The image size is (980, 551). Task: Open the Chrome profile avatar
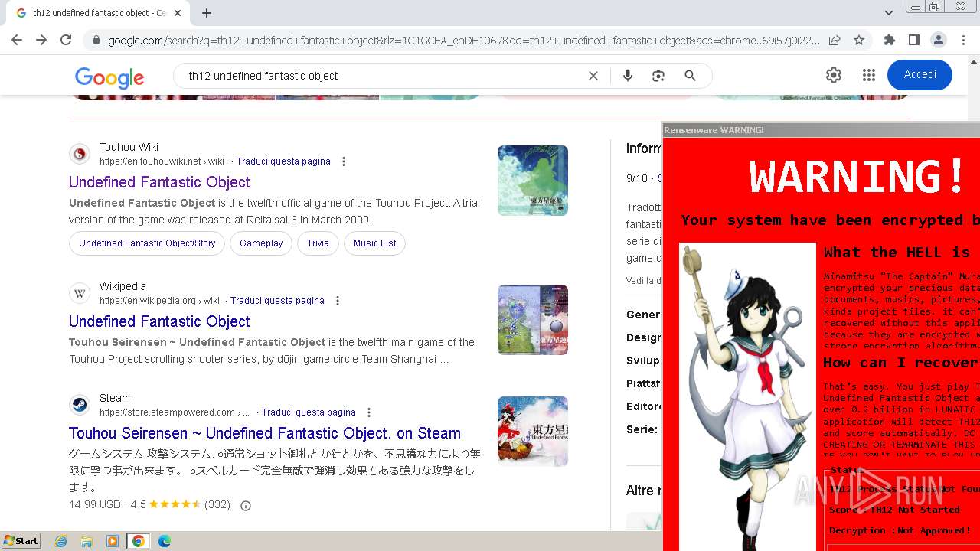point(939,41)
